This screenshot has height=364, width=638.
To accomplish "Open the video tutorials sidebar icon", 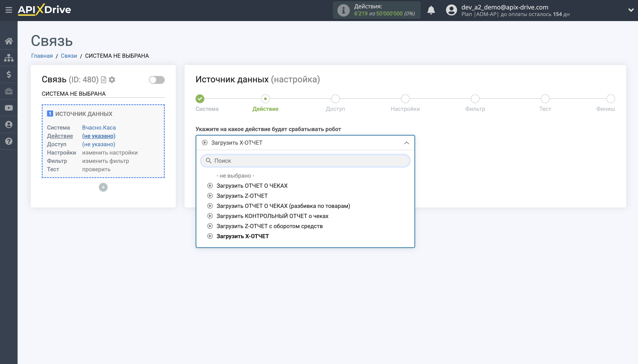I will pos(9,108).
